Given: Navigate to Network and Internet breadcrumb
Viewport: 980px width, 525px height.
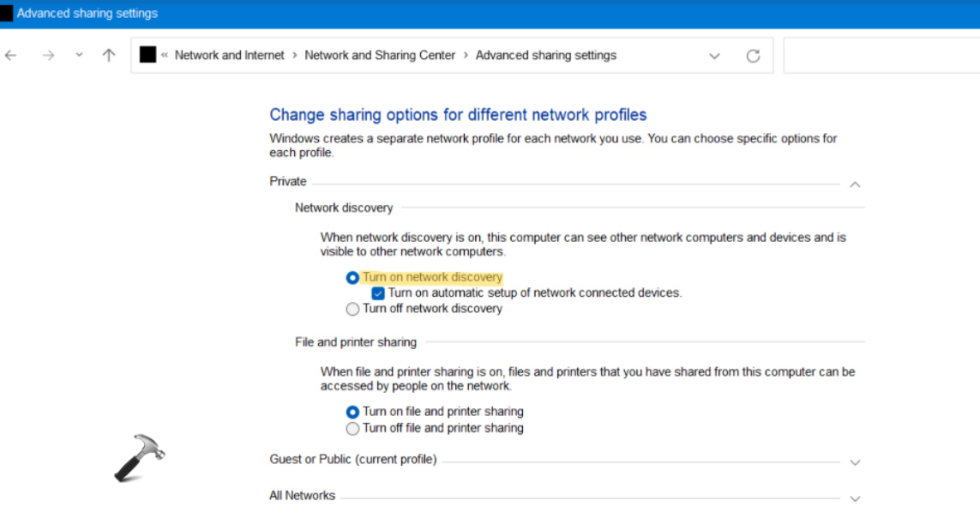Looking at the screenshot, I should 229,55.
